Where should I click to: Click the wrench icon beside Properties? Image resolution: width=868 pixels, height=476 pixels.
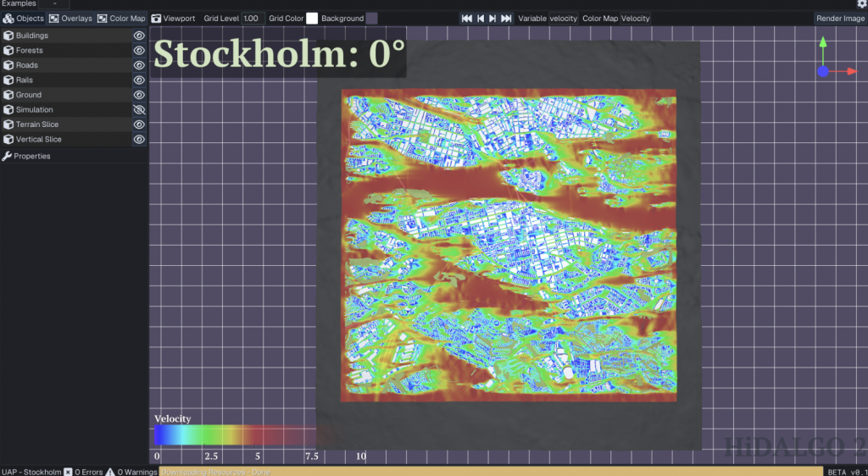[x=7, y=156]
